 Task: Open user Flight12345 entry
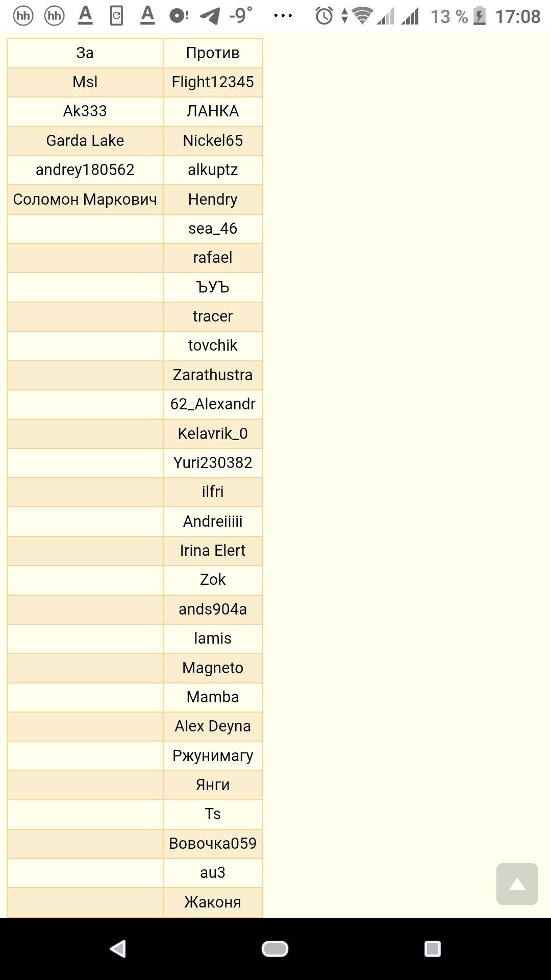pyautogui.click(x=213, y=82)
